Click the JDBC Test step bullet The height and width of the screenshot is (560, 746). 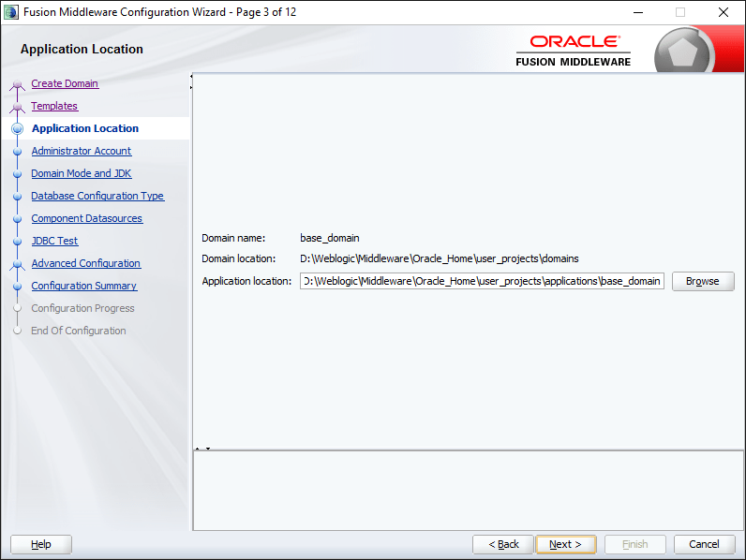pos(18,242)
